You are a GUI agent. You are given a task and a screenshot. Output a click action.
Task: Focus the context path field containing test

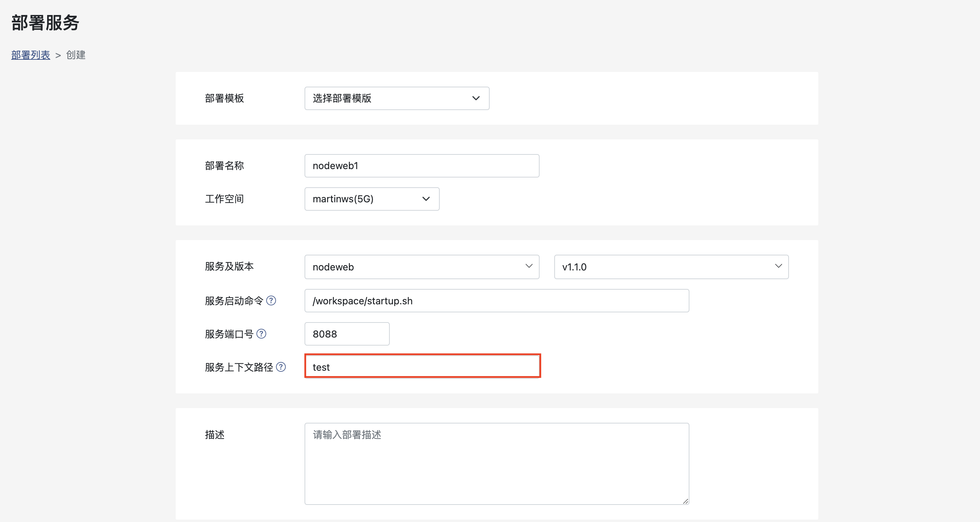click(x=422, y=367)
